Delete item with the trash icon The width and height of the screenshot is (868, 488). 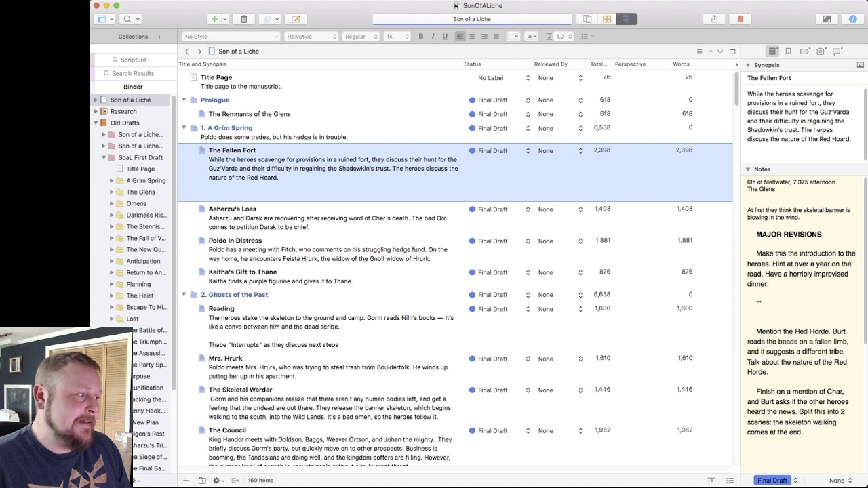click(x=244, y=19)
